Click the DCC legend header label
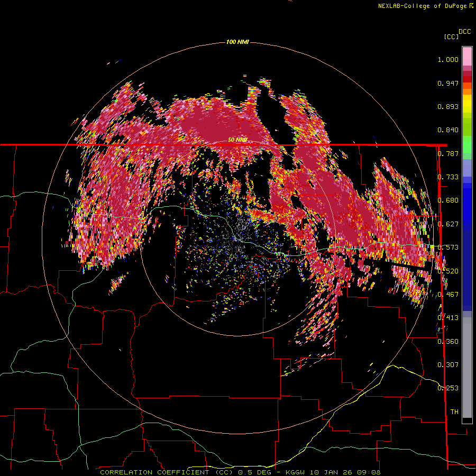Screen dimensions: 476x476 pos(465,32)
